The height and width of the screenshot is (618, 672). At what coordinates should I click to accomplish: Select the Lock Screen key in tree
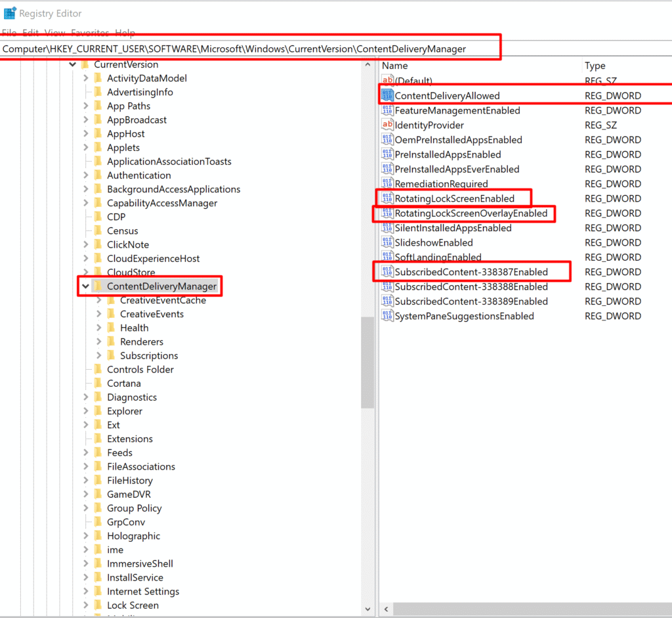(x=133, y=606)
